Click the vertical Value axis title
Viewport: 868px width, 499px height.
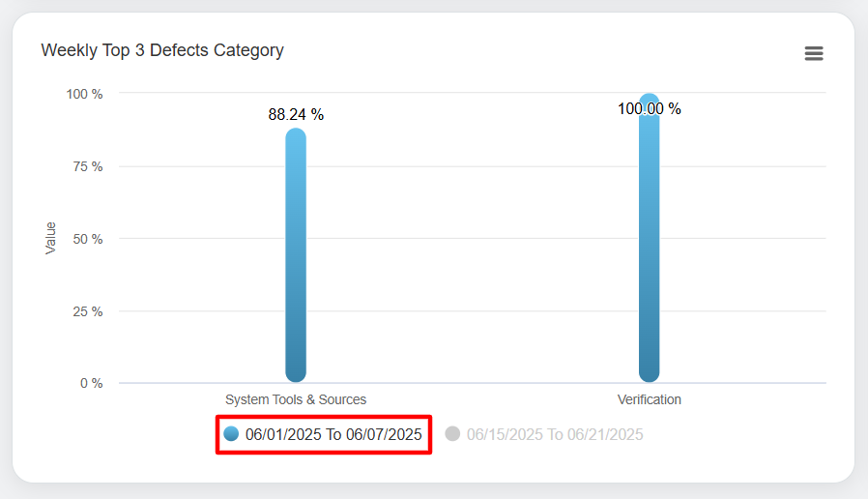[x=51, y=238]
